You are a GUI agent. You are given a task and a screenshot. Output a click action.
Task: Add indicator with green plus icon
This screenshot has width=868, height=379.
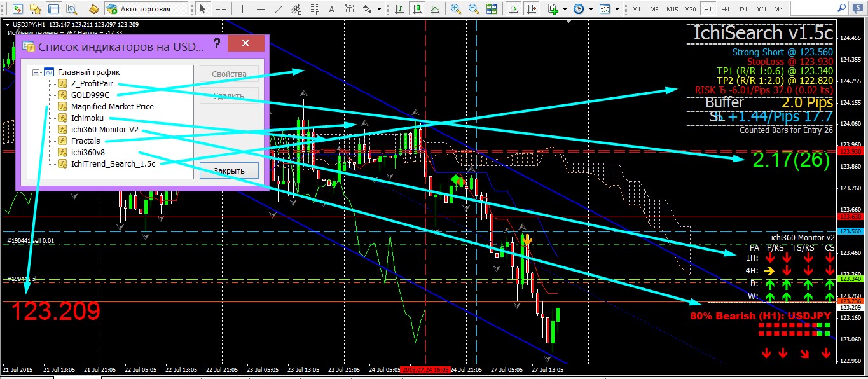click(553, 9)
